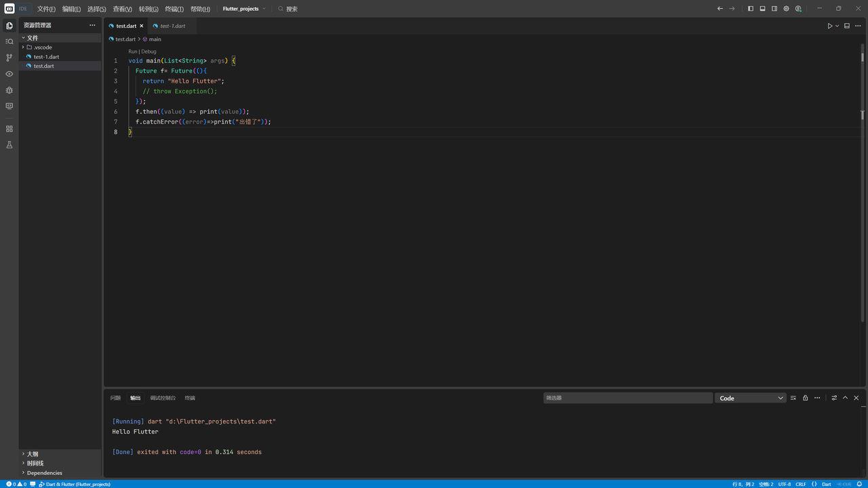Toggle output scroll lock icon

805,398
